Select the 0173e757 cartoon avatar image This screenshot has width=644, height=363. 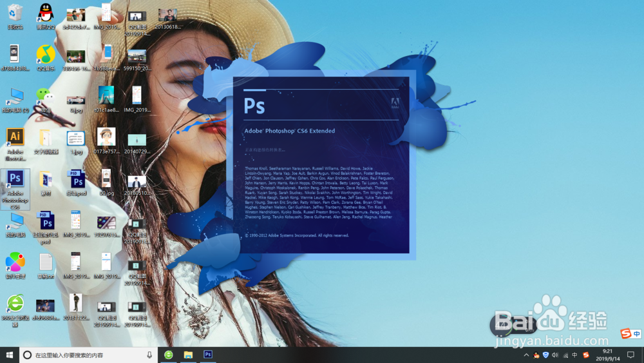106,141
